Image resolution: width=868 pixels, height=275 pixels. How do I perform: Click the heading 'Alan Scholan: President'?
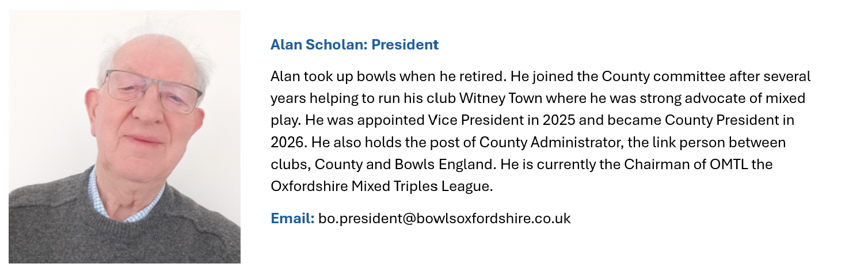pyautogui.click(x=355, y=45)
